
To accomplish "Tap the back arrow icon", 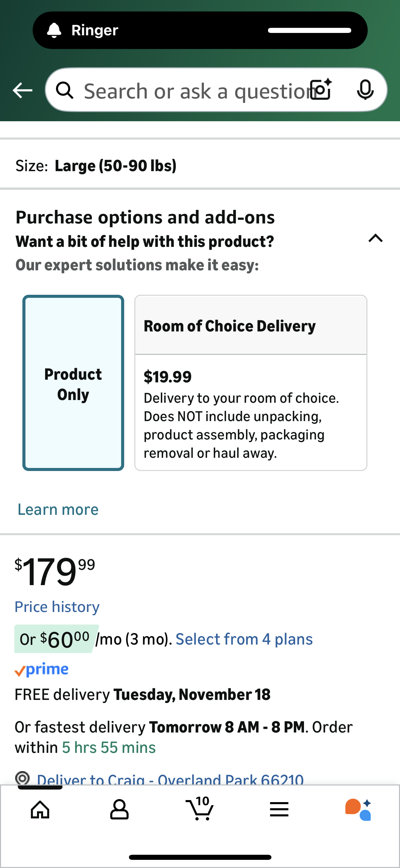I will click(x=22, y=90).
